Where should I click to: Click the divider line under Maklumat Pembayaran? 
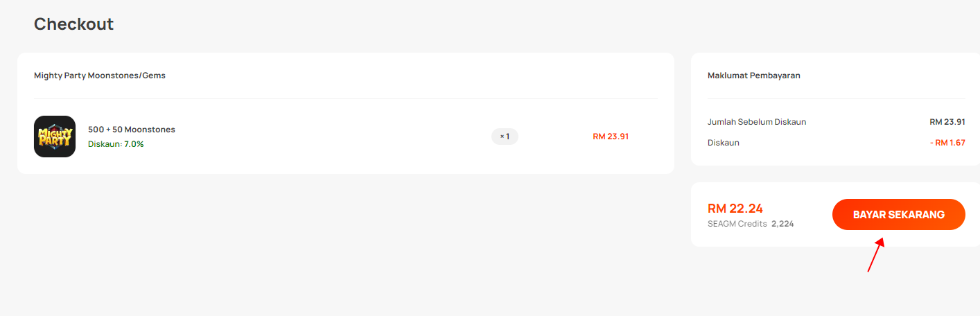836,98
